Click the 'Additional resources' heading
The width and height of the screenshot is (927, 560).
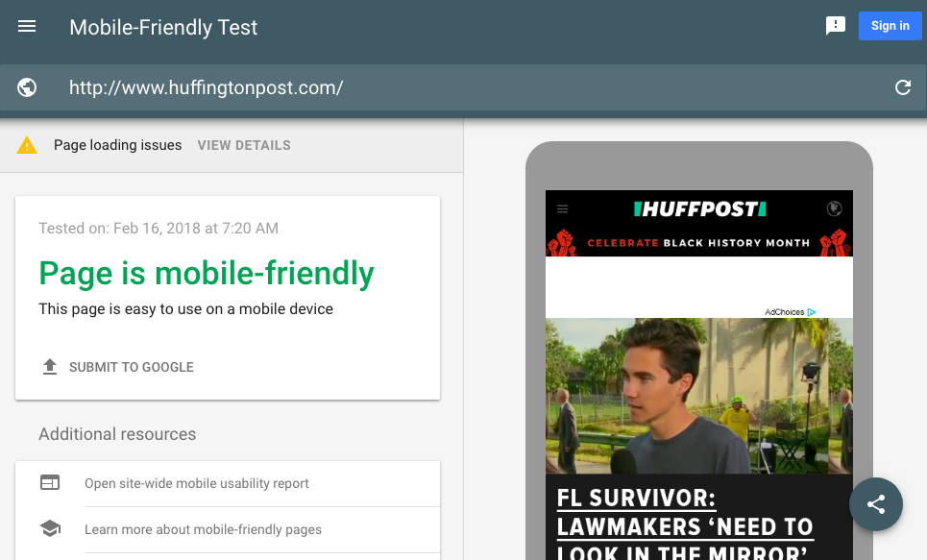pos(117,434)
